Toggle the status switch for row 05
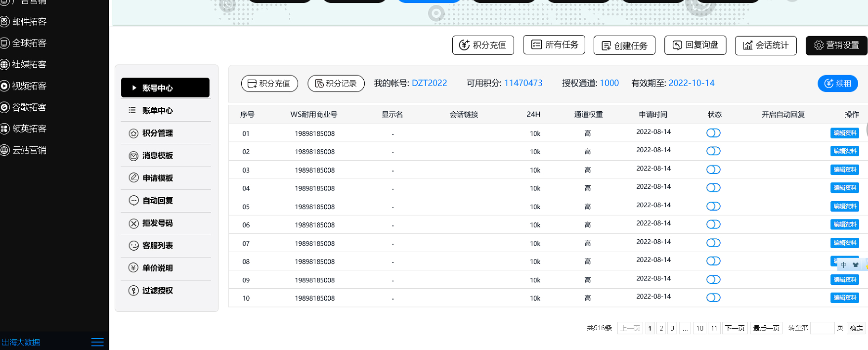The height and width of the screenshot is (350, 868). point(713,206)
